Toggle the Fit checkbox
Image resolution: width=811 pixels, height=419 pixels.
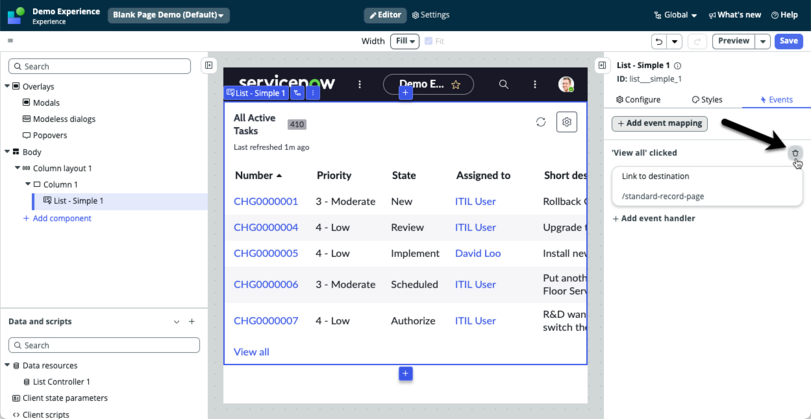428,41
